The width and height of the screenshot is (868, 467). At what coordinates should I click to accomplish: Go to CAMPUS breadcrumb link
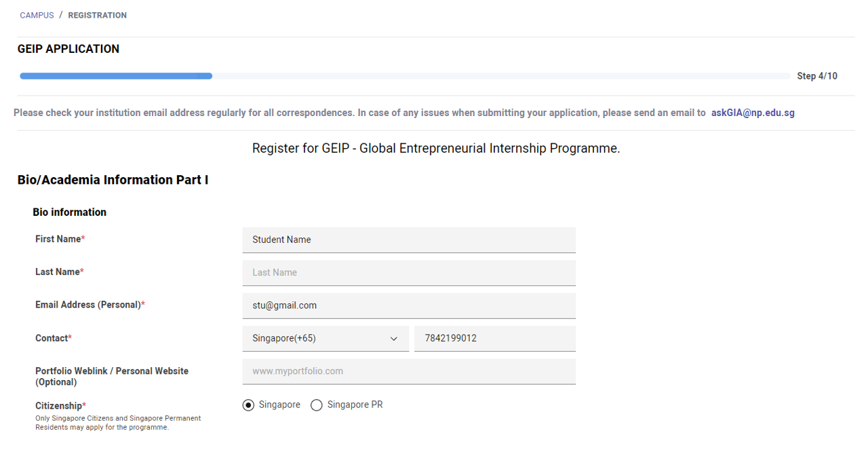(x=37, y=15)
